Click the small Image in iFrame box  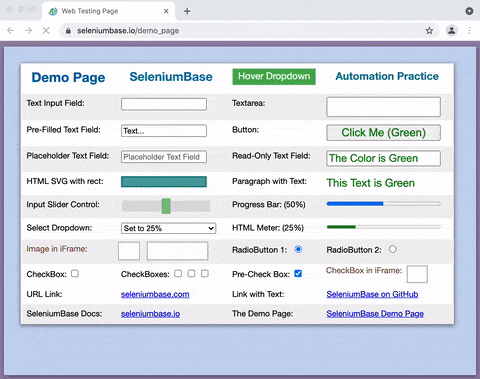129,251
